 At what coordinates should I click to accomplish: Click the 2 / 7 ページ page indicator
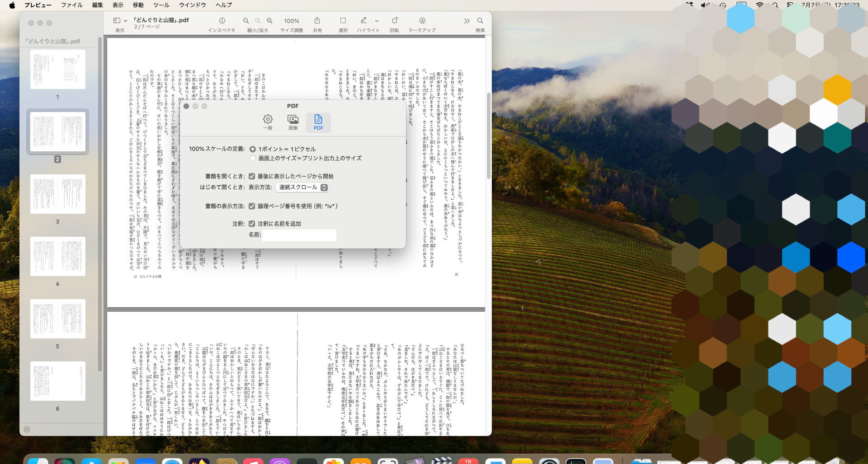(147, 27)
